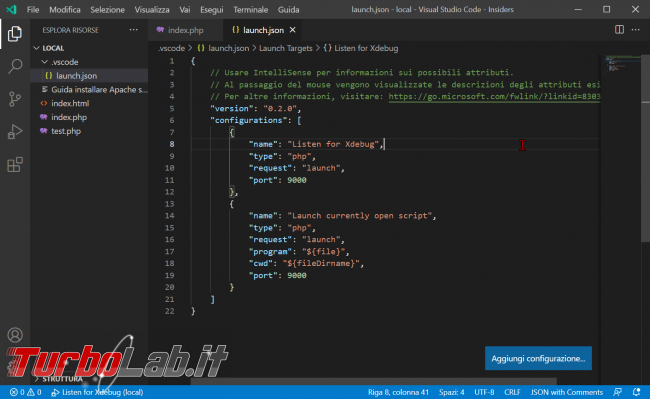Follow the go.microsoft.com link in comment

[494, 97]
